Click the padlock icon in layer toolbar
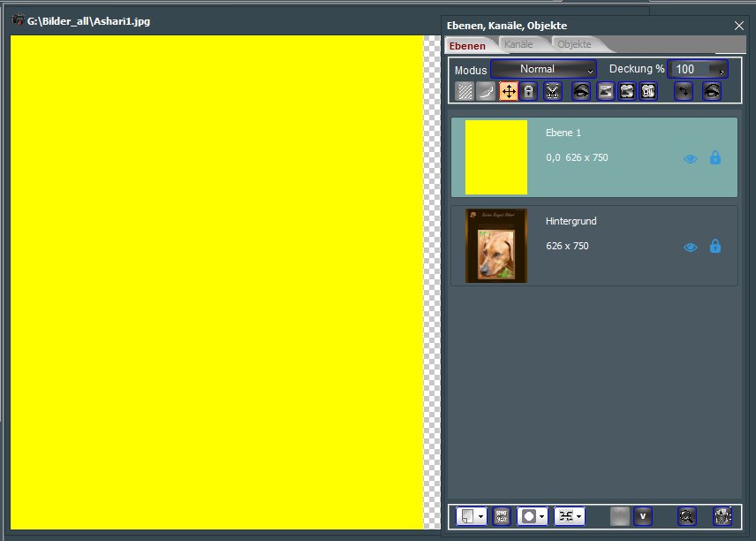This screenshot has height=541, width=756. click(x=528, y=91)
